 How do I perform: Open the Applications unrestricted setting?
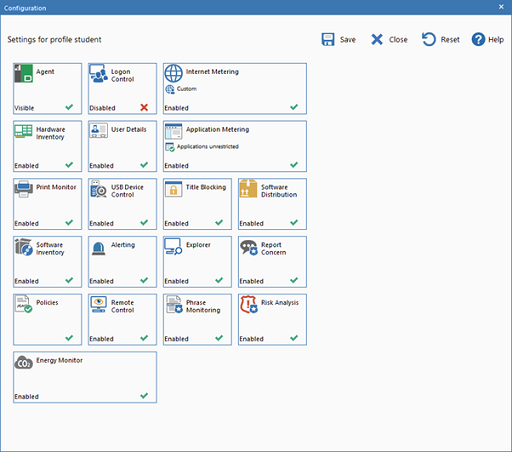click(x=202, y=147)
